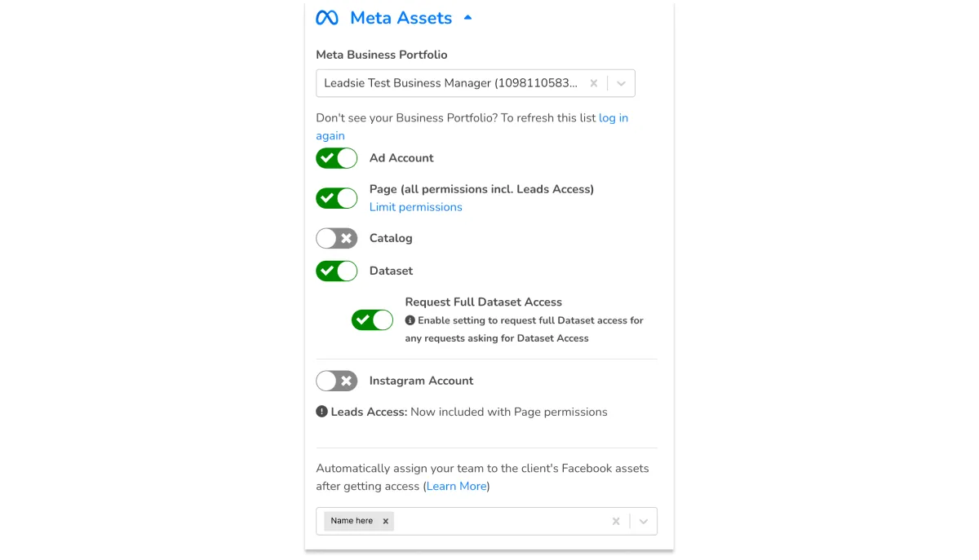This screenshot has width=979, height=560.
Task: Click the info icon beside Enable setting text
Action: [410, 320]
